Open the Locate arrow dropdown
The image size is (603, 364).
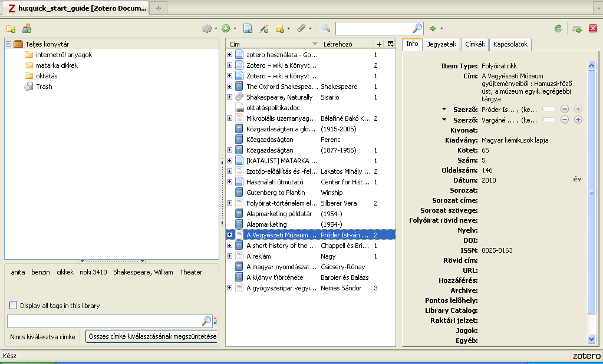(x=441, y=29)
